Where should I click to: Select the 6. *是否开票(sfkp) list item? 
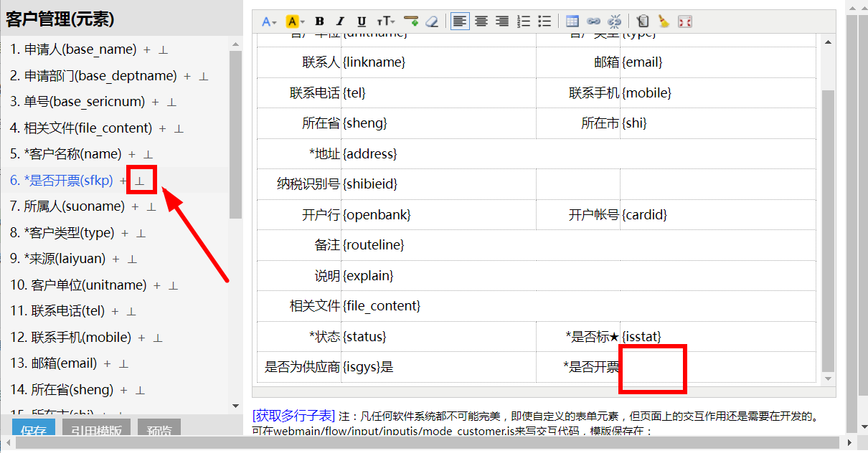click(62, 181)
